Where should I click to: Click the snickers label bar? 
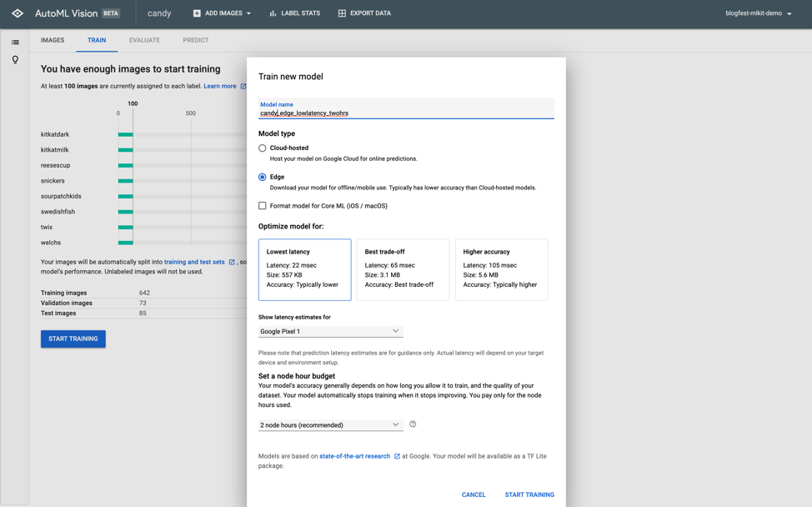(125, 181)
